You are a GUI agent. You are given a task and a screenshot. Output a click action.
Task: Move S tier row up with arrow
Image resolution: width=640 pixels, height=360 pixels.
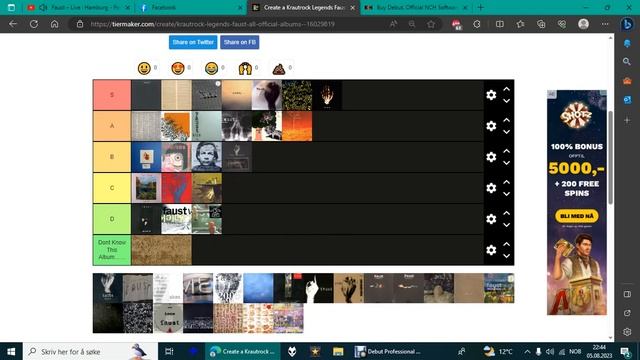pos(507,89)
